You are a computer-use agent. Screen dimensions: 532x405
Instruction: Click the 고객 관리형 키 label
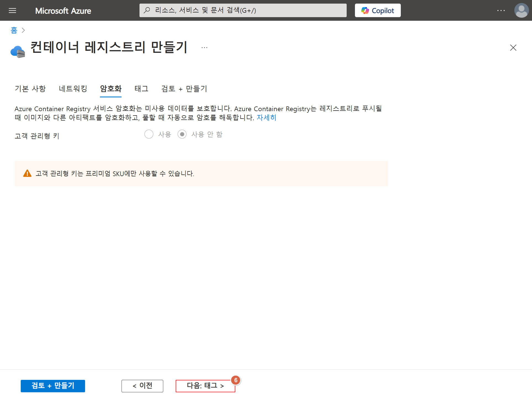[37, 136]
